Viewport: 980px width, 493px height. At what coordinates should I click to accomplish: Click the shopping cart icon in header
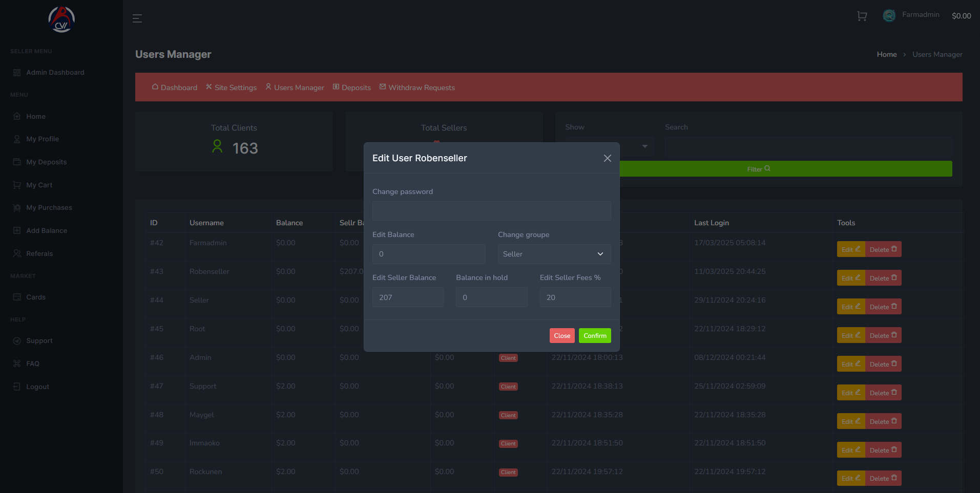pyautogui.click(x=862, y=16)
